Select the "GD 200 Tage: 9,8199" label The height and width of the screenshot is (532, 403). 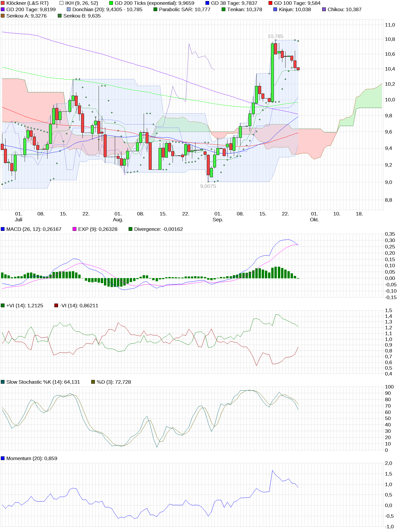click(x=31, y=10)
